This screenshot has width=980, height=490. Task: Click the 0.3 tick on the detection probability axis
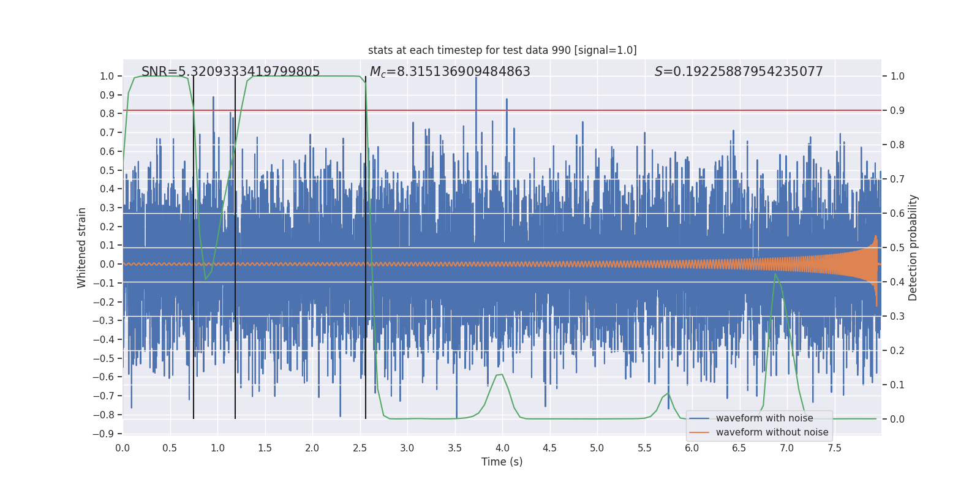pos(897,316)
